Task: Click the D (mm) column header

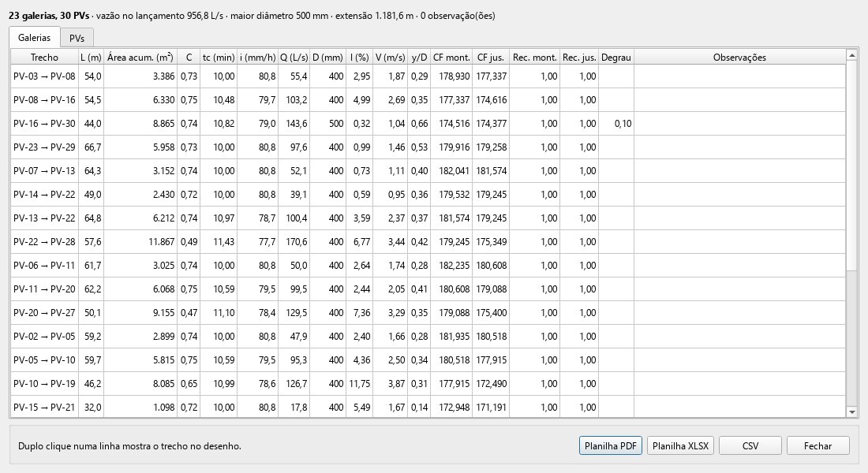Action: (327, 57)
